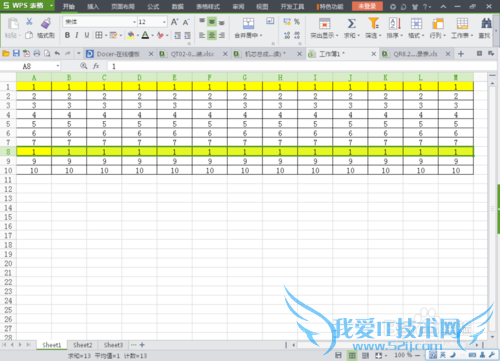Apply yellow fill color swatch
The width and height of the screenshot is (500, 361).
click(131, 35)
